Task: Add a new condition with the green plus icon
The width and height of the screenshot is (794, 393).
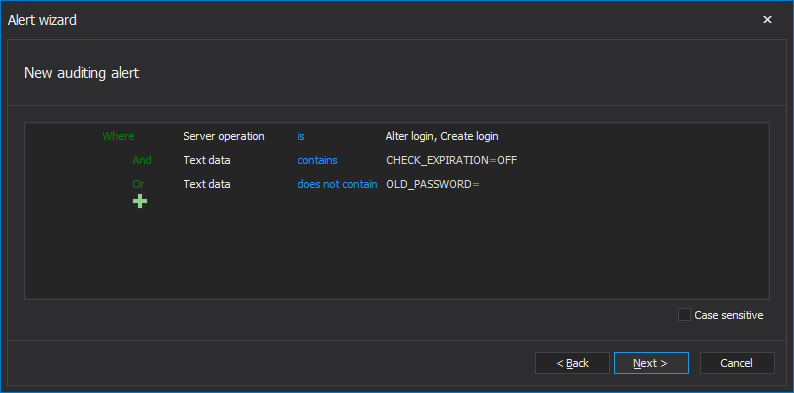Action: pyautogui.click(x=140, y=202)
